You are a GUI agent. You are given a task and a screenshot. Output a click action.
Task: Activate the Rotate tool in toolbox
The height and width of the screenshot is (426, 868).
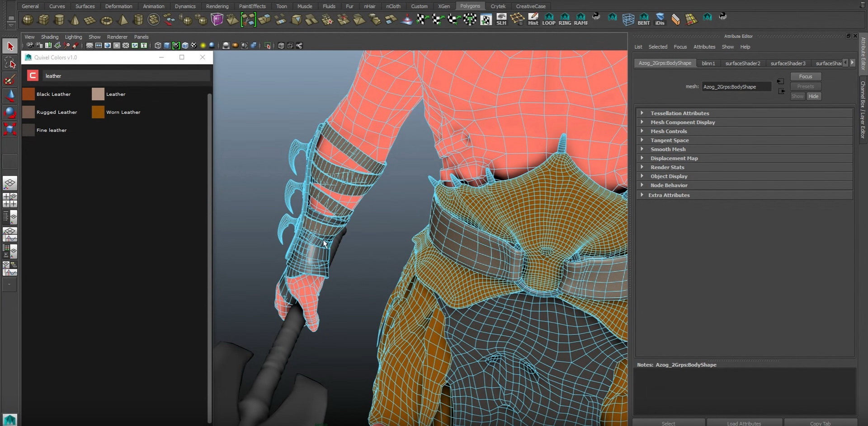10,112
